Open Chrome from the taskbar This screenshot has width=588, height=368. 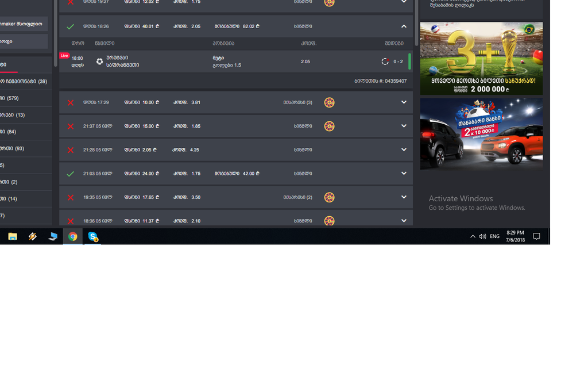73,236
